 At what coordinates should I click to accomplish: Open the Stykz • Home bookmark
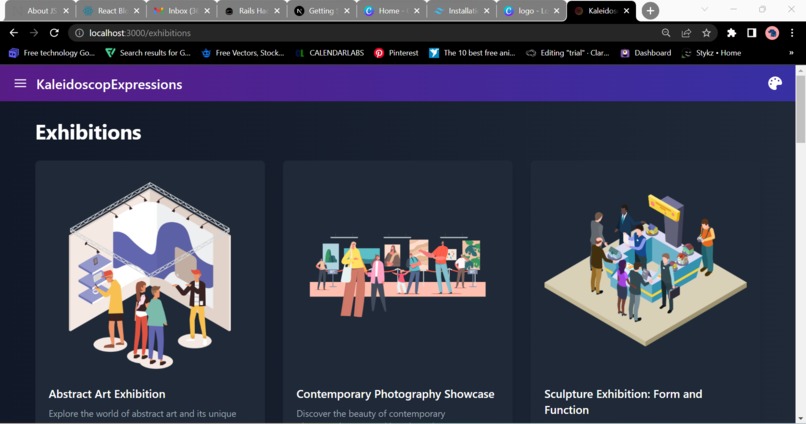coord(711,53)
